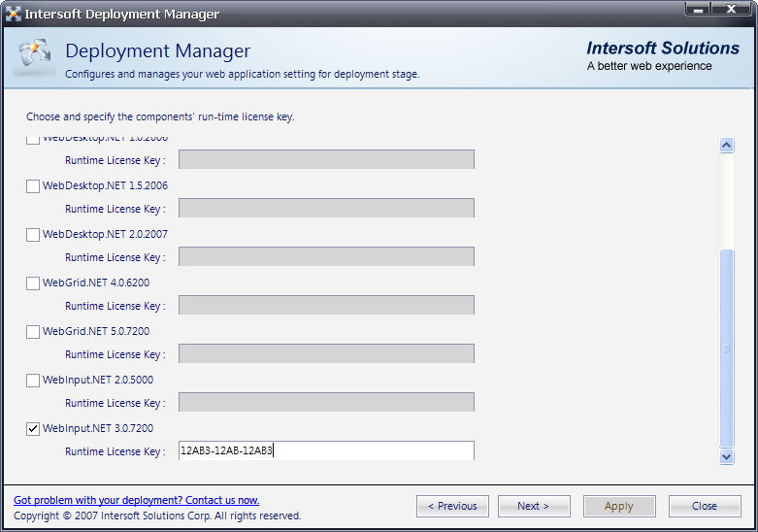Go back with the Previous button
Viewport: 758px width, 532px height.
click(452, 506)
